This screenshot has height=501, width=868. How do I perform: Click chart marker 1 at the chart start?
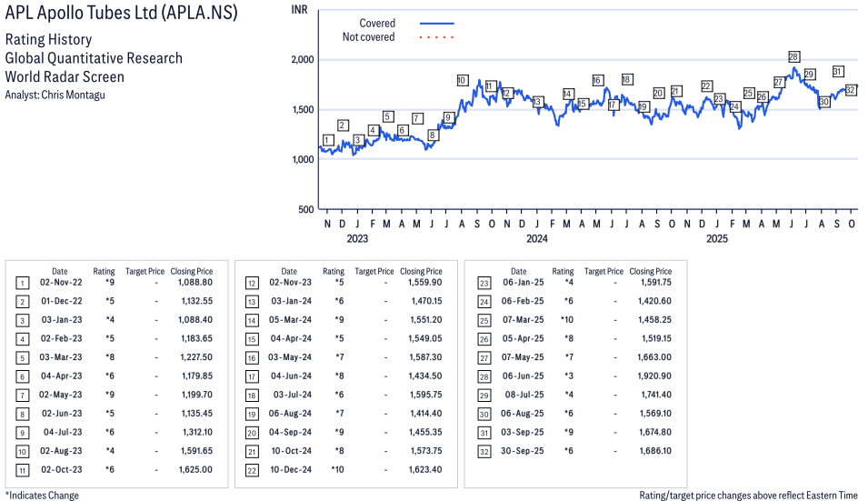click(327, 139)
